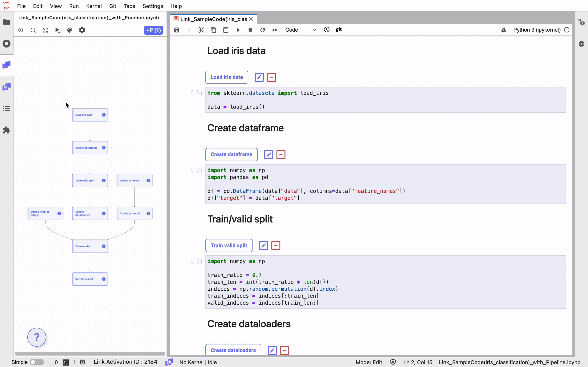Image resolution: width=588 pixels, height=367 pixels.
Task: Click the kernel status circle indicator
Action: 567,30
